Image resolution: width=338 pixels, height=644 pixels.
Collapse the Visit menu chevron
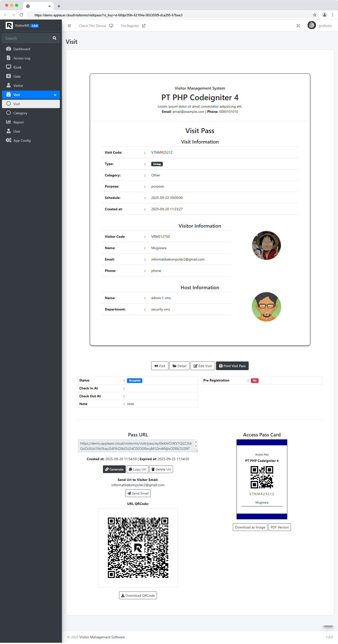[55, 95]
